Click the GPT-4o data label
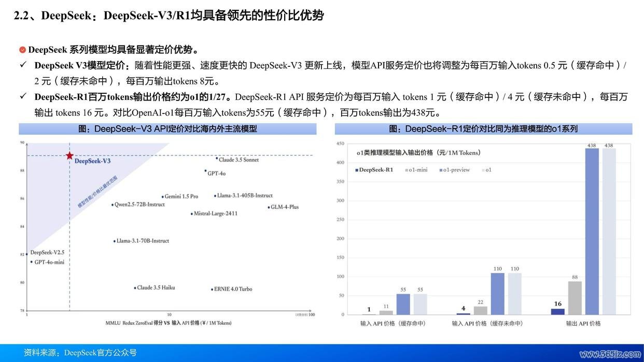 click(216, 173)
